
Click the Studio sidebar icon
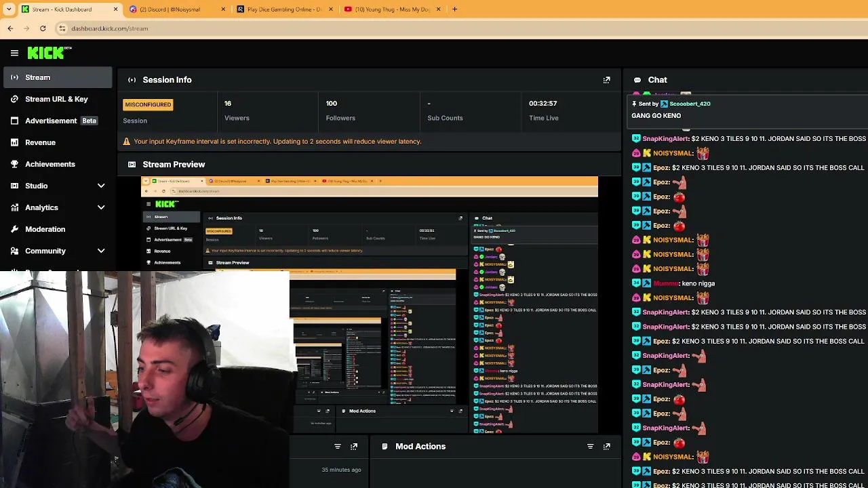(x=14, y=186)
